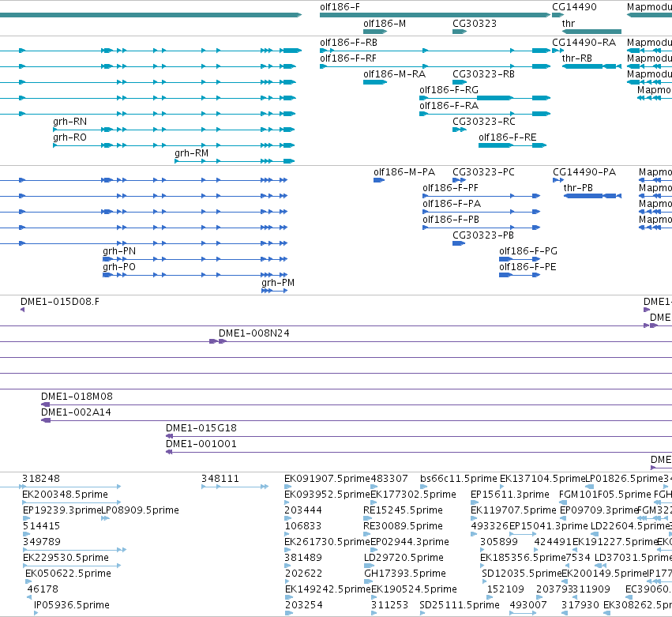
Task: Select transcript olf186-M-RA
Action: click(x=375, y=82)
